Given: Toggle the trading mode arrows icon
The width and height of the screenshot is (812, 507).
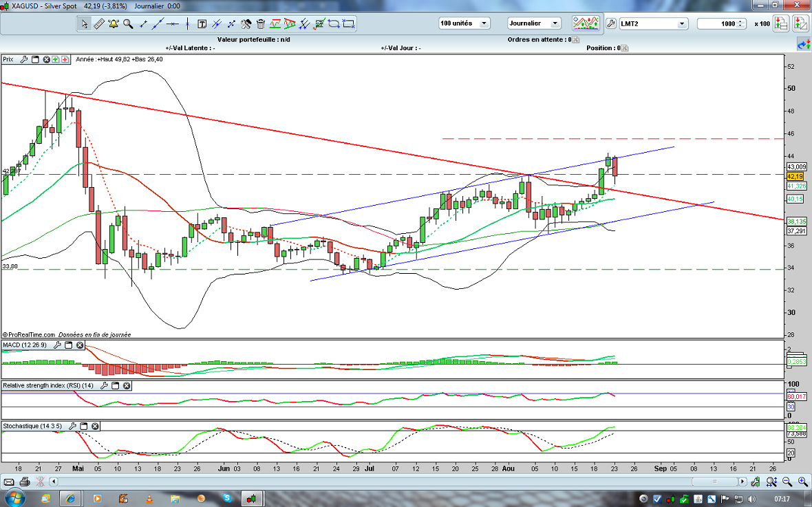Looking at the screenshot, I should (804, 45).
